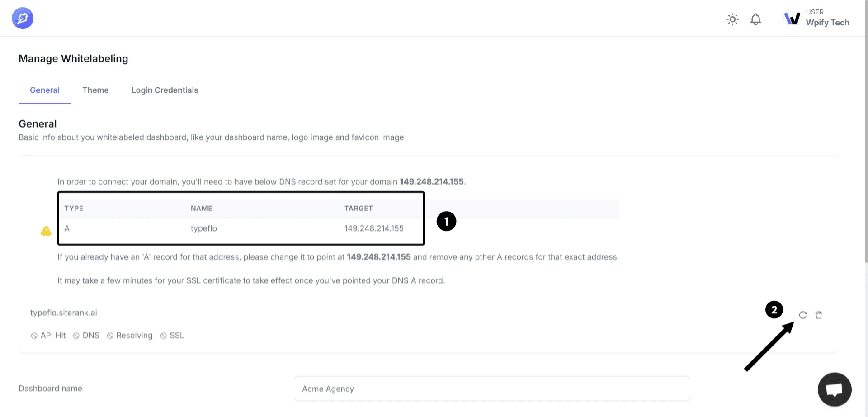Open the chat support widget

(834, 389)
